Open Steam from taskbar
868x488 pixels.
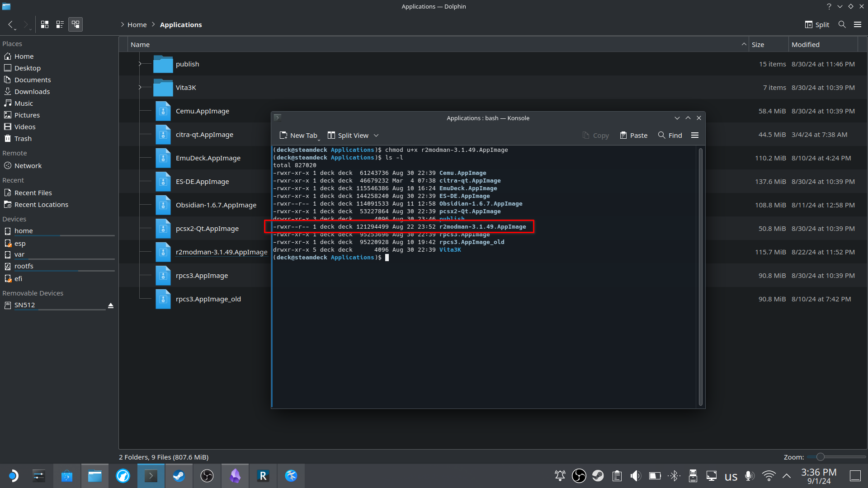pyautogui.click(x=179, y=476)
